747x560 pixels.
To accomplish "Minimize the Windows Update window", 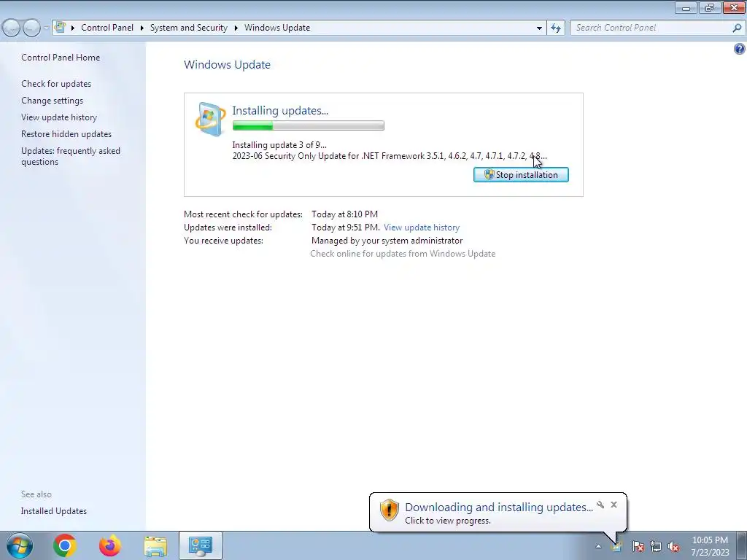I will pos(686,7).
